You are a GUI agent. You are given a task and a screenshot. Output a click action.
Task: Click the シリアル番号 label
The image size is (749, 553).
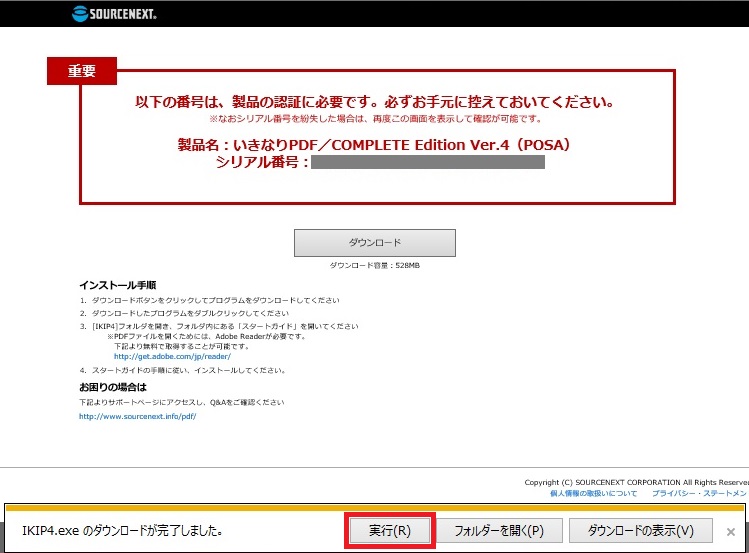click(x=262, y=162)
